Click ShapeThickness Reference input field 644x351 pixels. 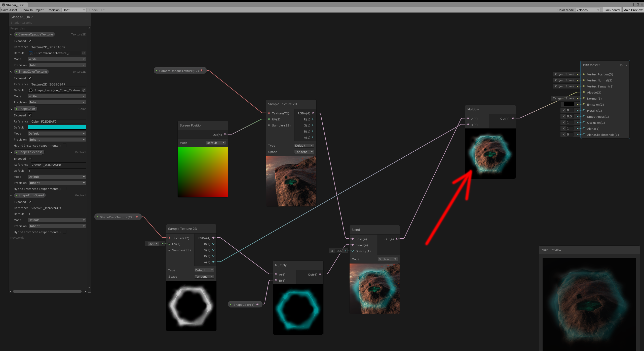[x=58, y=165]
